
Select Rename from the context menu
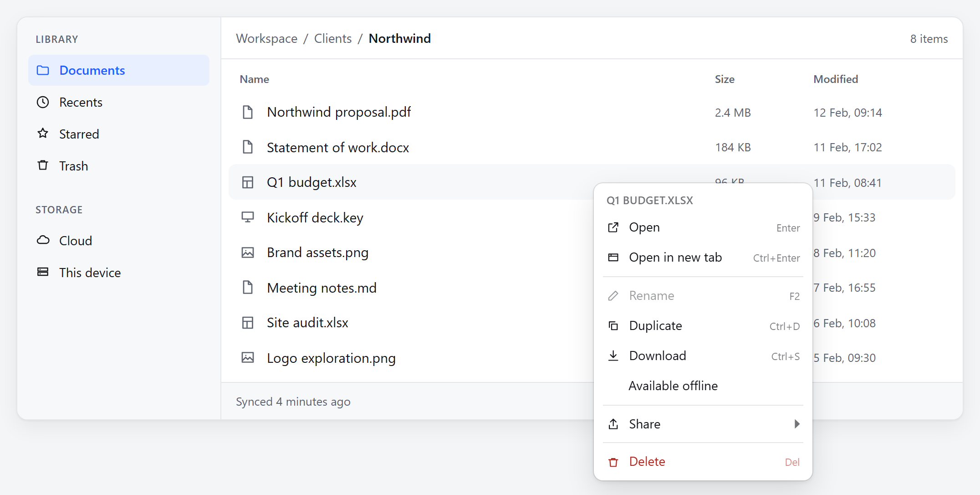(x=703, y=296)
